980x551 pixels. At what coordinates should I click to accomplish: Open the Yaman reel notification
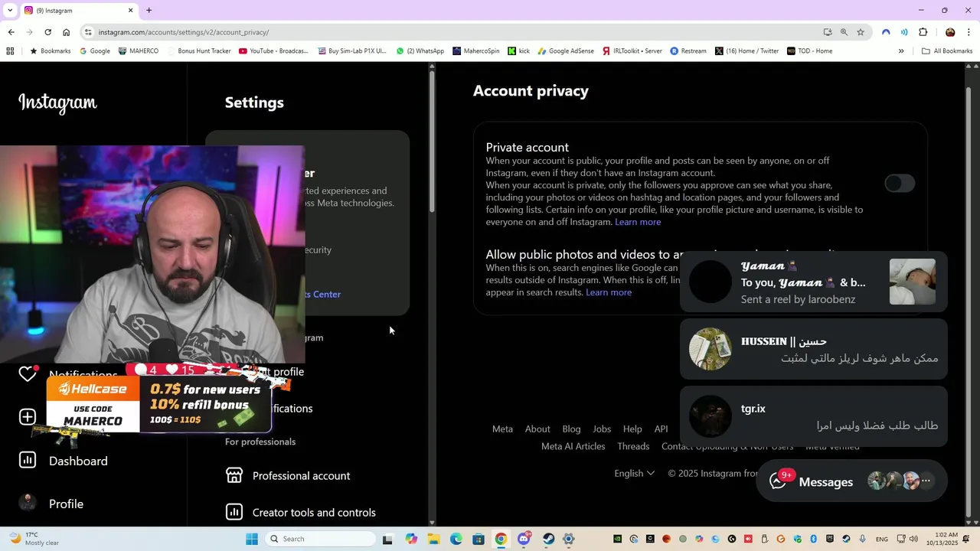tap(813, 282)
